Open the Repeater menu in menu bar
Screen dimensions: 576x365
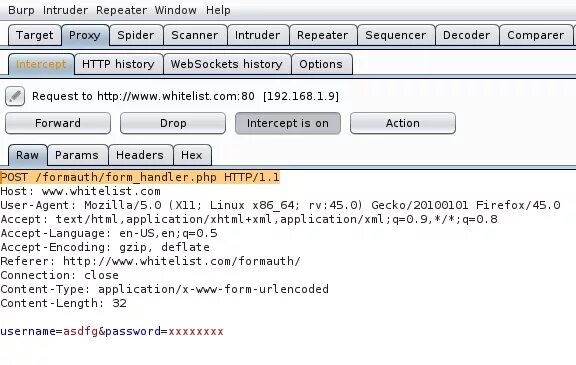pos(121,10)
